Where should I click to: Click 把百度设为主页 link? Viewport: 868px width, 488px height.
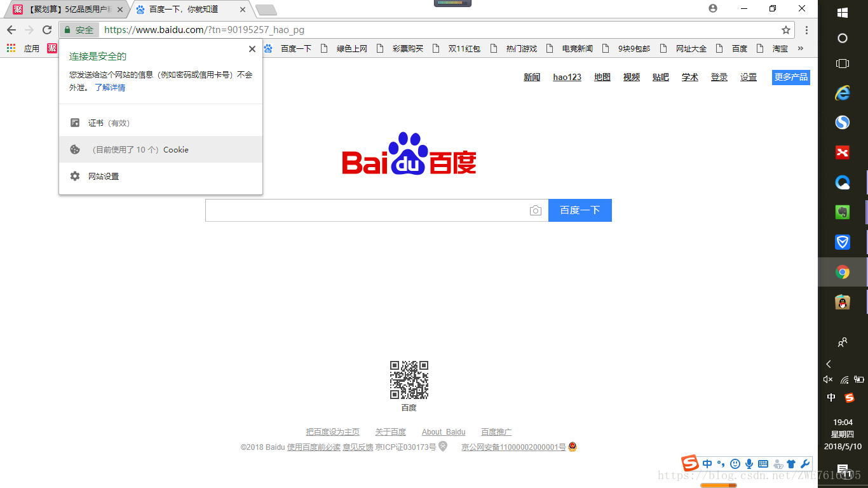[x=332, y=432]
